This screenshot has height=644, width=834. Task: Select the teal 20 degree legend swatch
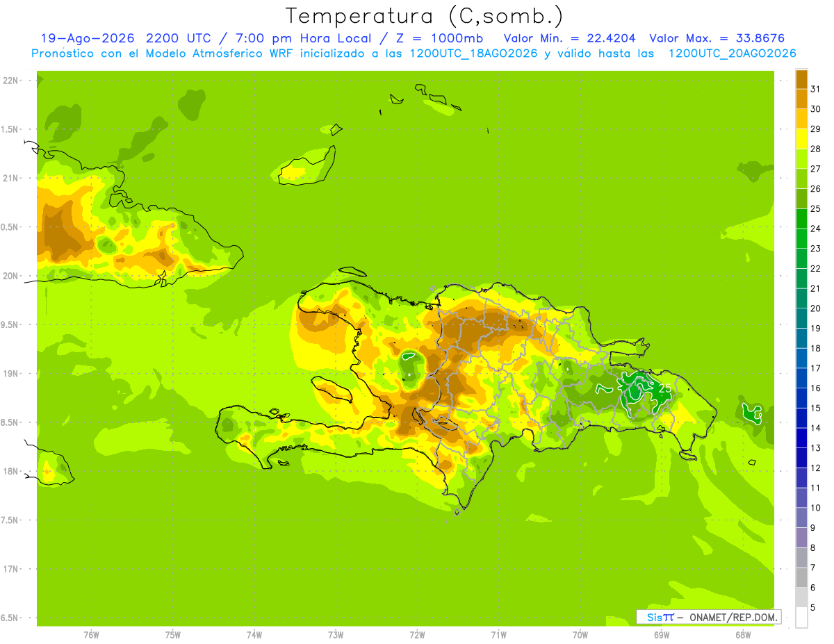coord(801,299)
